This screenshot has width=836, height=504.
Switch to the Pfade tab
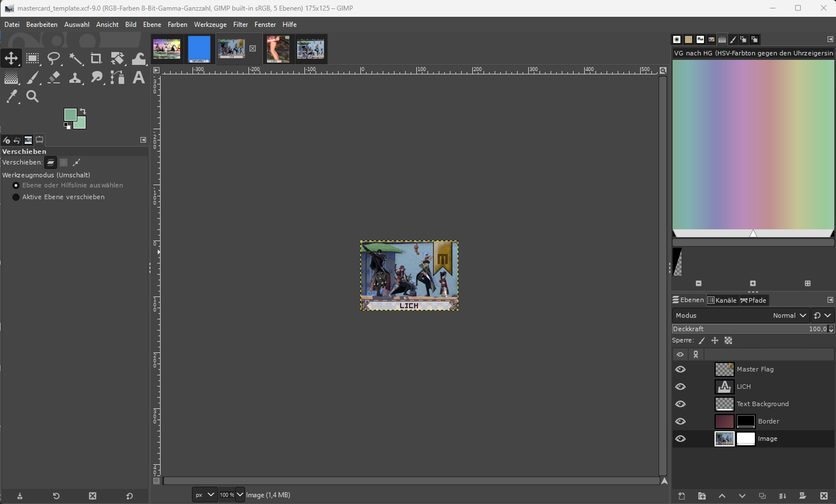pos(753,300)
